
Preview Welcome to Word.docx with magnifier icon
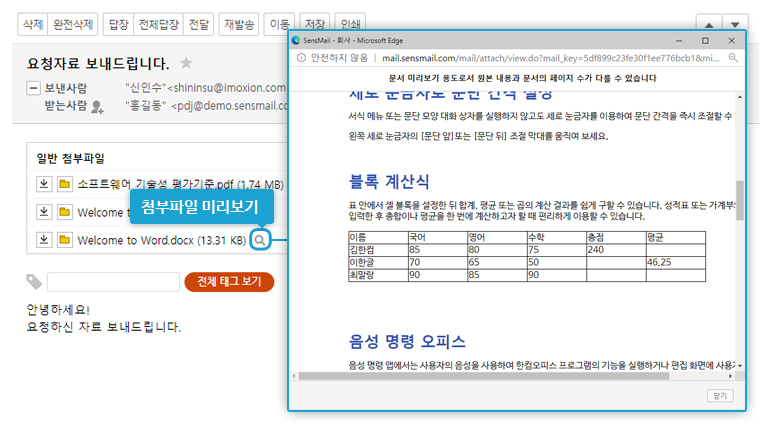point(260,240)
